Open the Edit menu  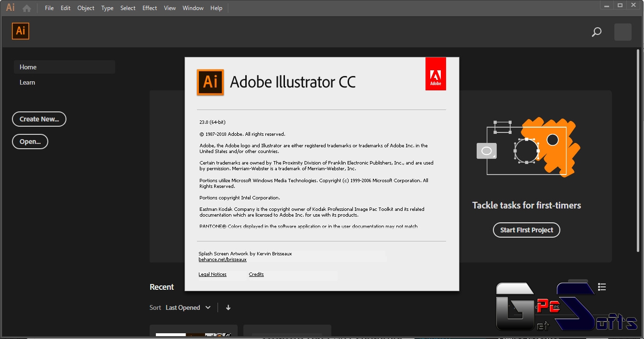pyautogui.click(x=65, y=8)
